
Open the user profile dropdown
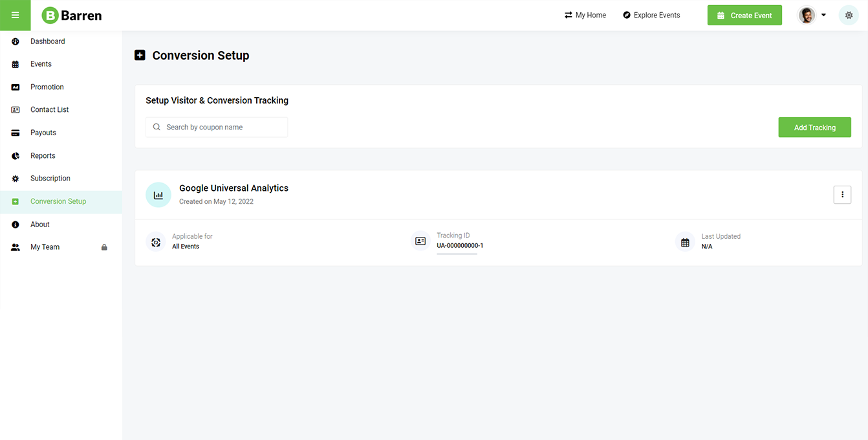[x=812, y=16]
